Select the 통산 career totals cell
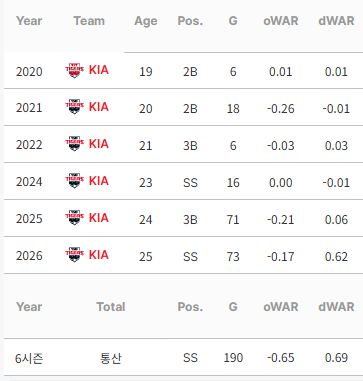The image size is (363, 381). pyautogui.click(x=111, y=358)
